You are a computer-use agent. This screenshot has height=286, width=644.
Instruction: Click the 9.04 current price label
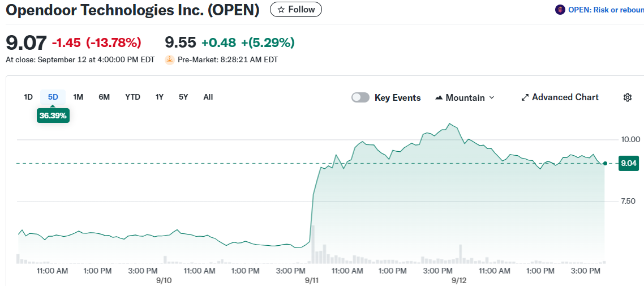(x=629, y=164)
